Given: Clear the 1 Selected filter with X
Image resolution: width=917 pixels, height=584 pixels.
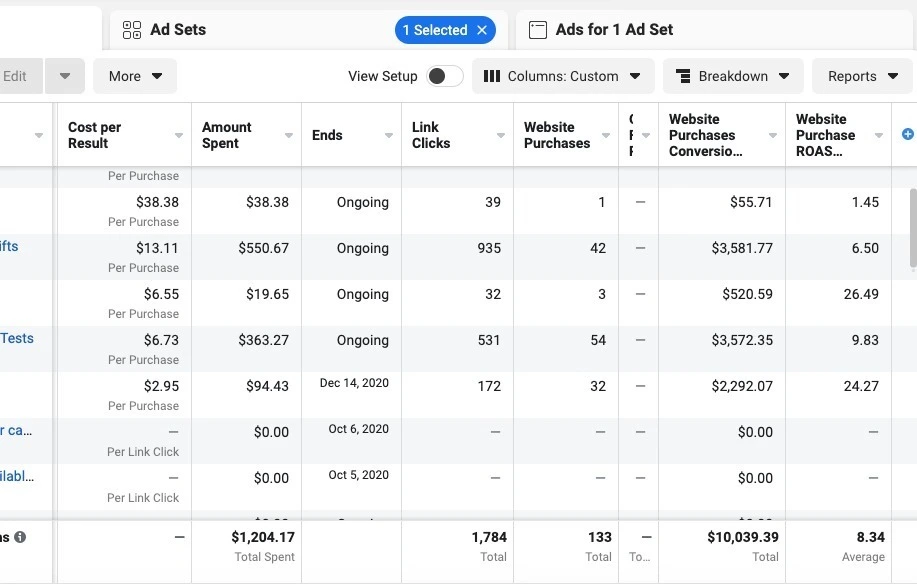Looking at the screenshot, I should (482, 30).
